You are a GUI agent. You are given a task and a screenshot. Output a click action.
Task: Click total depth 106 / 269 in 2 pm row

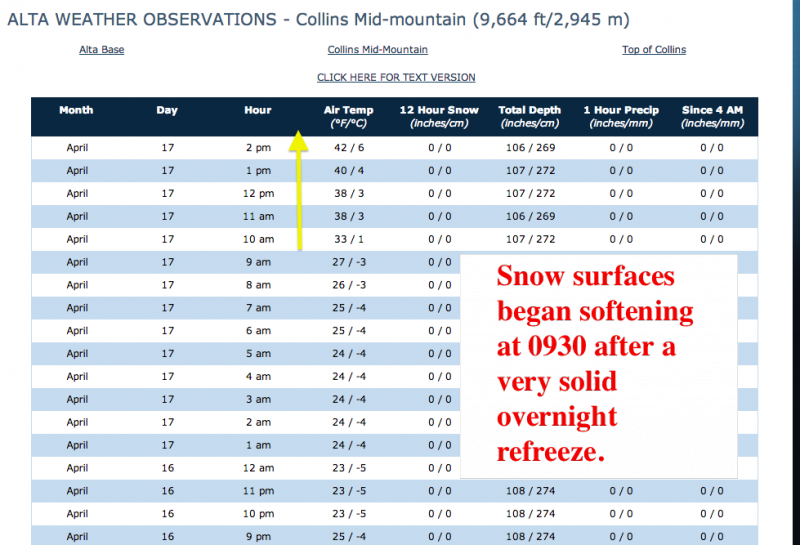[x=531, y=147]
